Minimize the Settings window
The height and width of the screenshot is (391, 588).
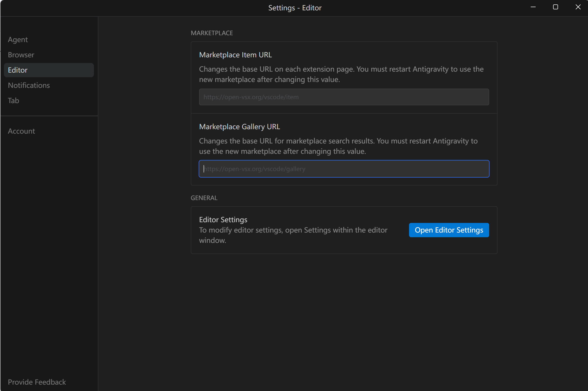pyautogui.click(x=533, y=7)
